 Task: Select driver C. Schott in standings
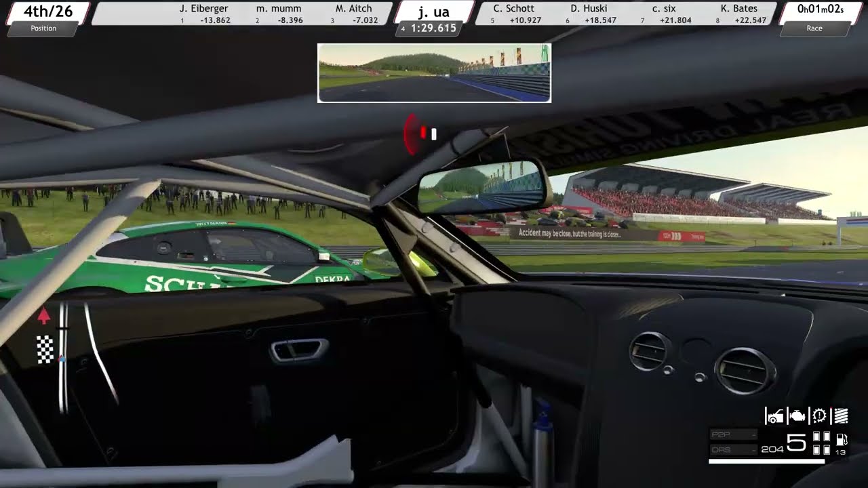tap(513, 9)
